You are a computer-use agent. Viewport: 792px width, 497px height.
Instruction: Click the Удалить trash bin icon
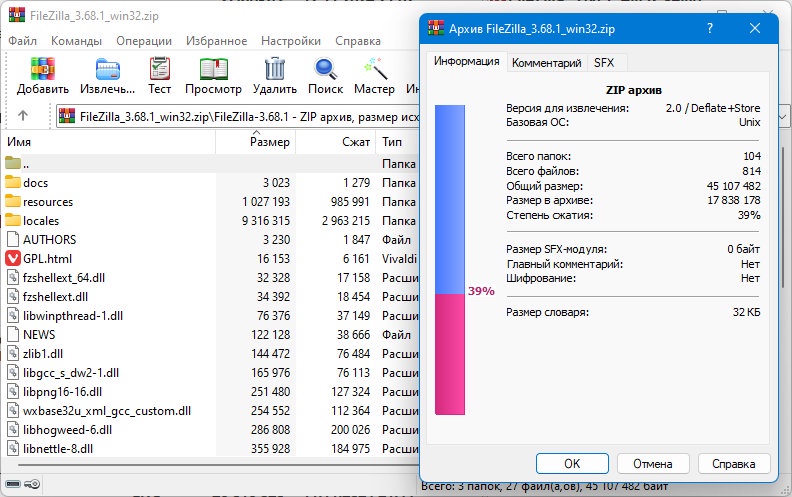click(275, 69)
